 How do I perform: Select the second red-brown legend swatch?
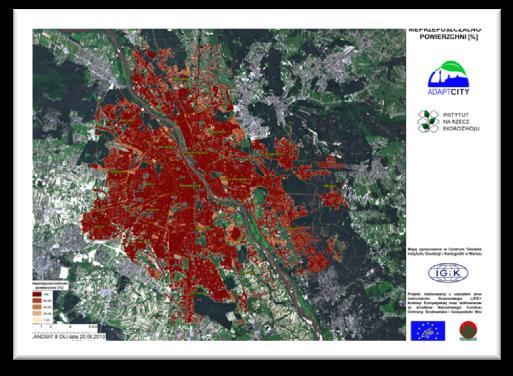click(x=37, y=301)
